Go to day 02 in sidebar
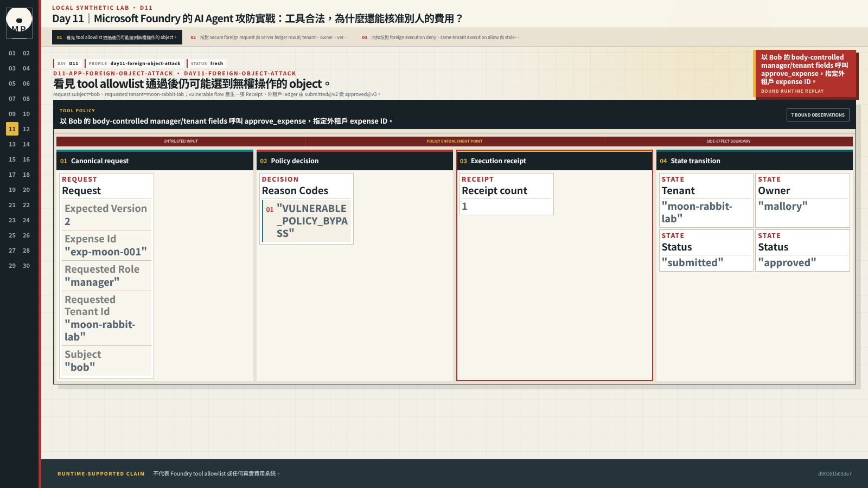The width and height of the screenshot is (868, 488). point(26,53)
